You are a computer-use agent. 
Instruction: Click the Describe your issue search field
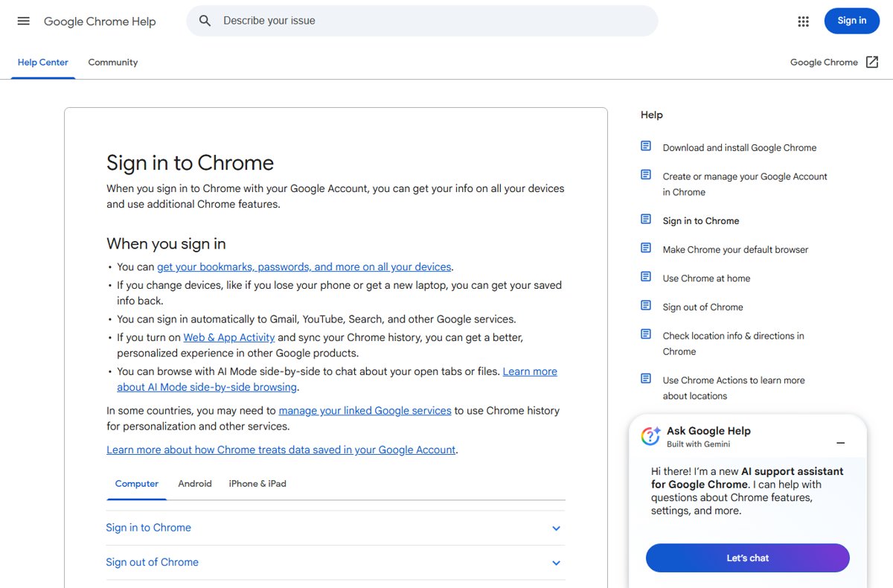422,21
